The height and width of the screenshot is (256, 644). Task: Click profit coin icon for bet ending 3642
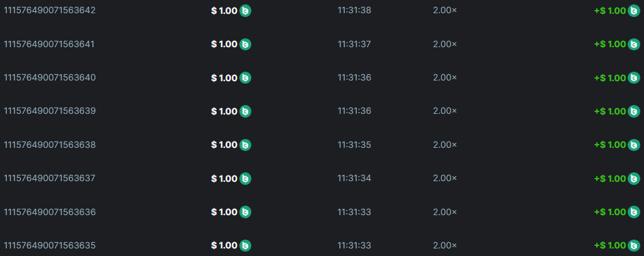tap(633, 11)
